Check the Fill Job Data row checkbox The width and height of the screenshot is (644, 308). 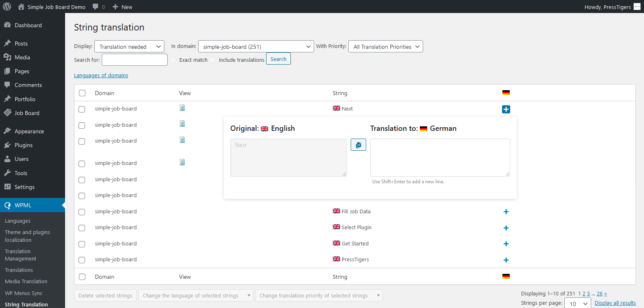[82, 212]
